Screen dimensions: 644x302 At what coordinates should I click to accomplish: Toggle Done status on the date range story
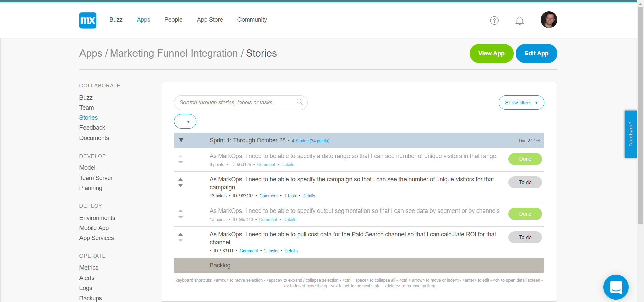point(525,159)
